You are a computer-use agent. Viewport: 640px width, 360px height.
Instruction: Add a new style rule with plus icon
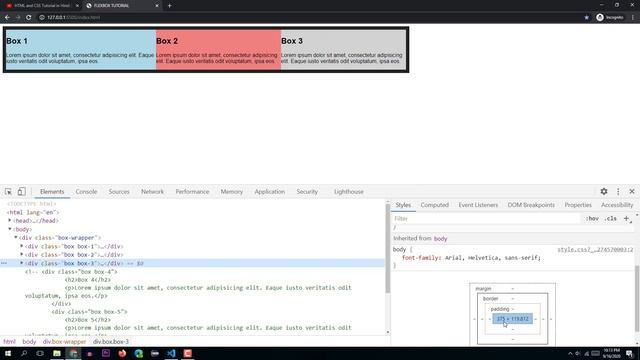coord(627,219)
